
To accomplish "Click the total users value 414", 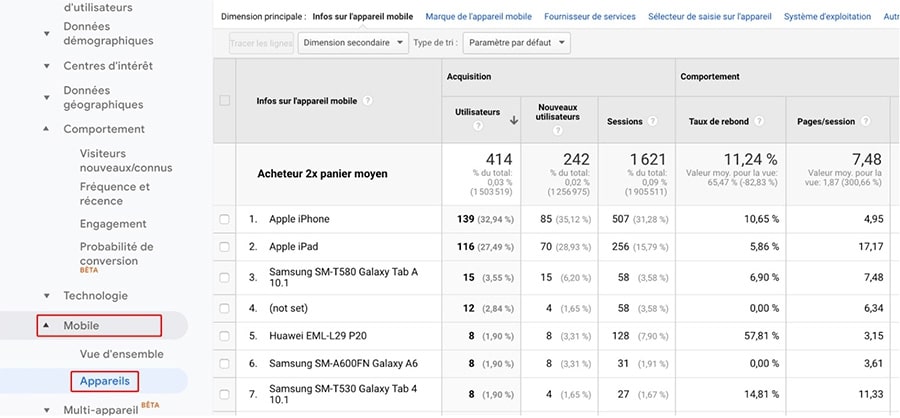I will [x=499, y=159].
